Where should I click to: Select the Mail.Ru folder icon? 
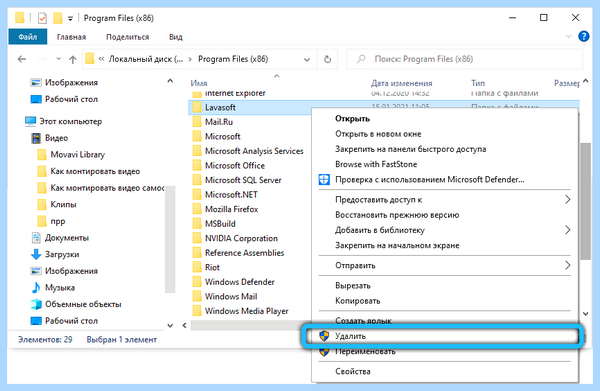tap(197, 122)
